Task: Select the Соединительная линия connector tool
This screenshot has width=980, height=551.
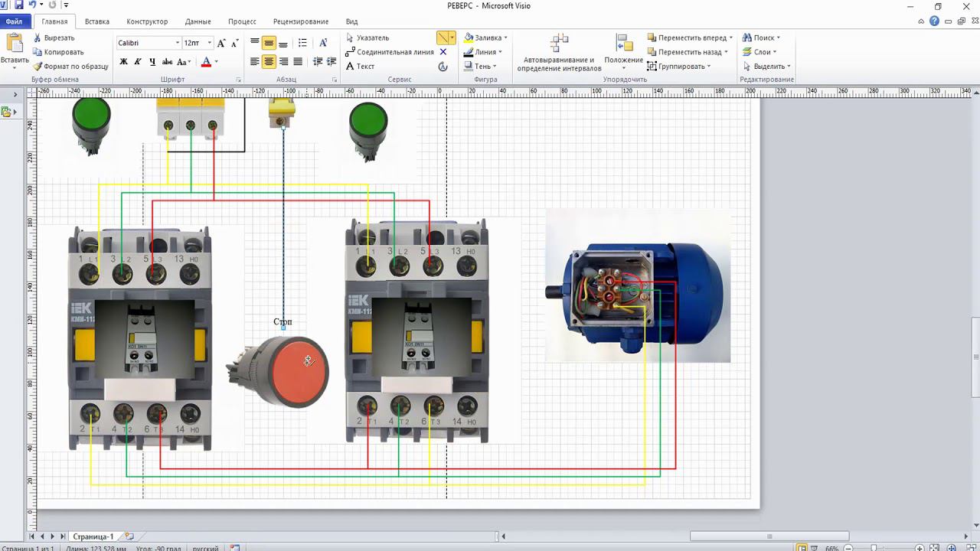Action: pos(389,52)
